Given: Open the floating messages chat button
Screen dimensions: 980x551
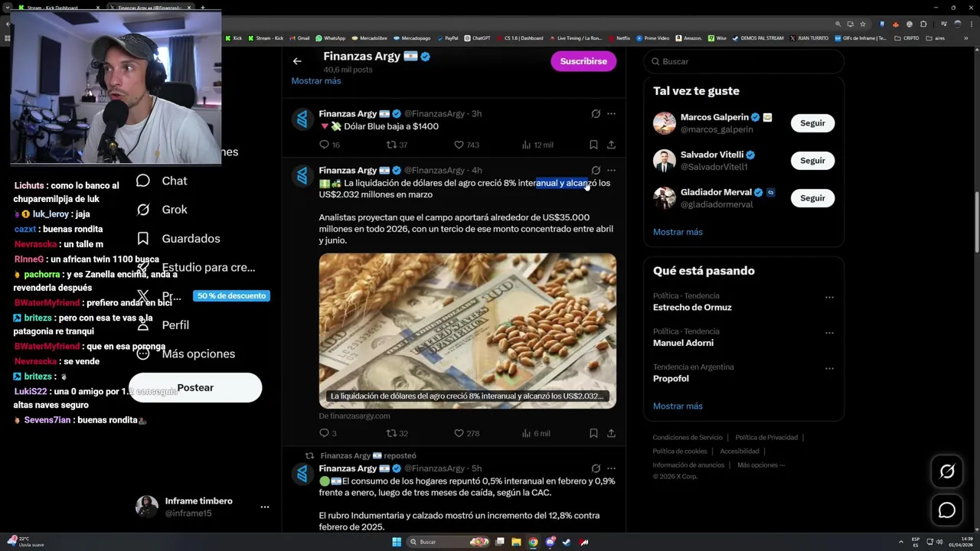Looking at the screenshot, I should pos(947,510).
